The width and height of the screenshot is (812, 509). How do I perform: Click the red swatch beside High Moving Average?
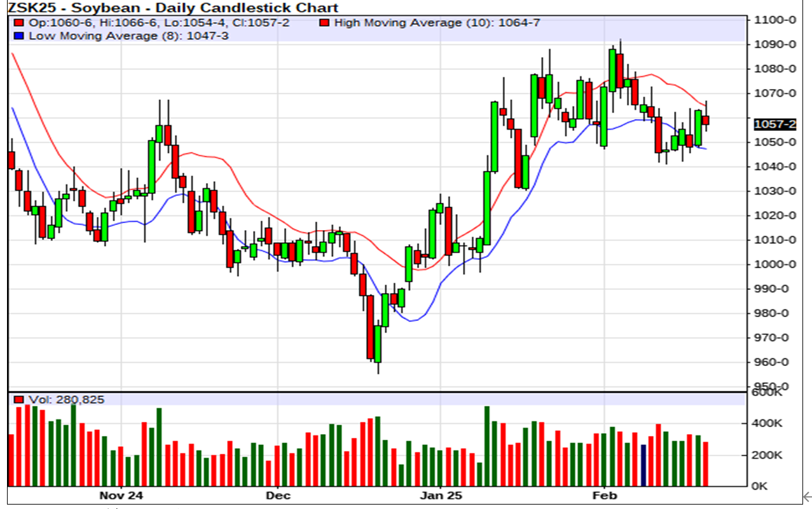[x=324, y=23]
